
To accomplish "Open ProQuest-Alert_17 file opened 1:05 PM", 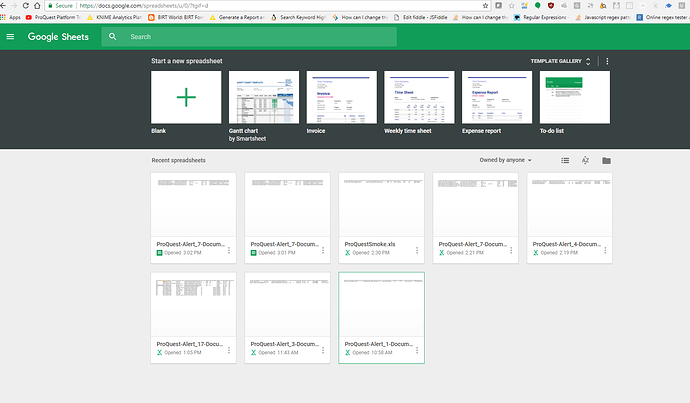I will 193,318.
